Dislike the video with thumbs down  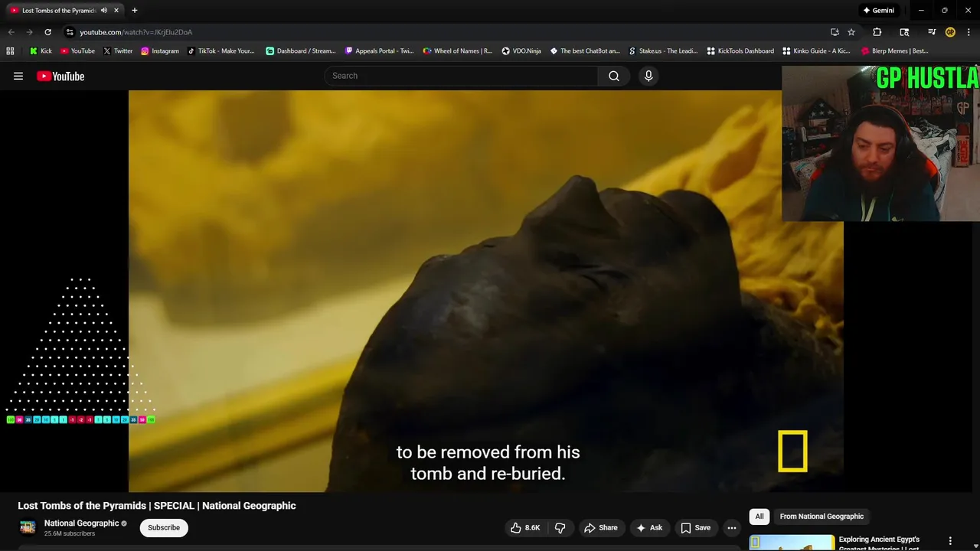560,527
